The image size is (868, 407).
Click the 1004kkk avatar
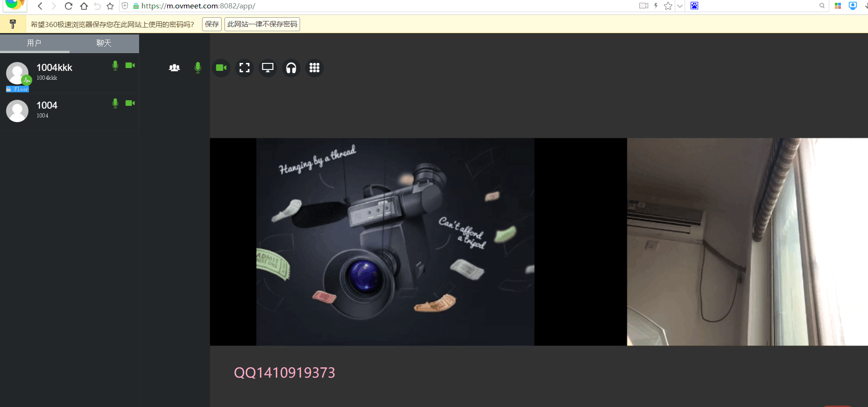pyautogui.click(x=17, y=73)
